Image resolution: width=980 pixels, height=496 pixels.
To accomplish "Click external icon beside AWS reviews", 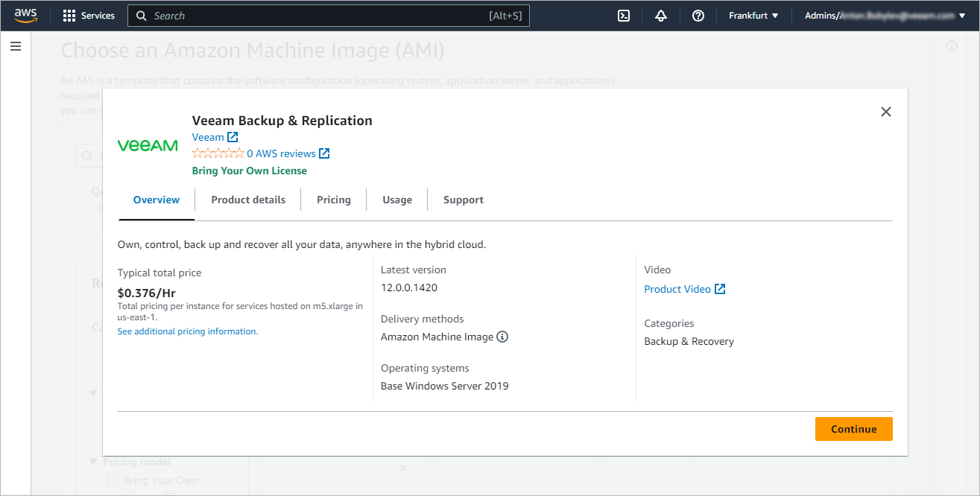I will click(324, 153).
